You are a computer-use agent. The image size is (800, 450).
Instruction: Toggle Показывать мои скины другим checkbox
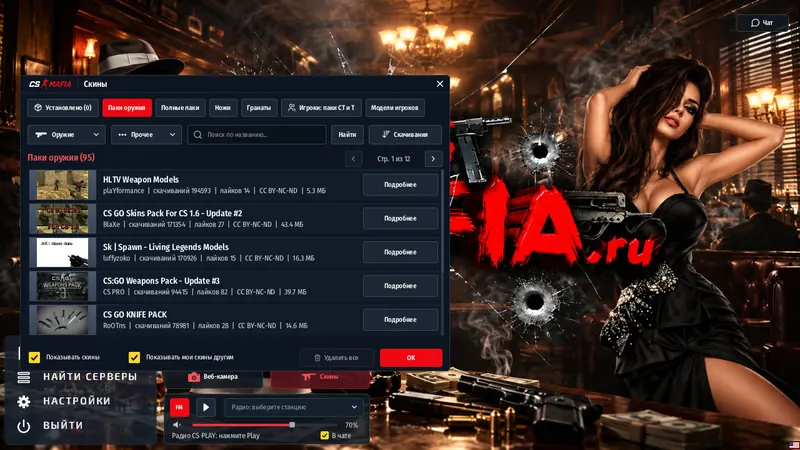(134, 357)
